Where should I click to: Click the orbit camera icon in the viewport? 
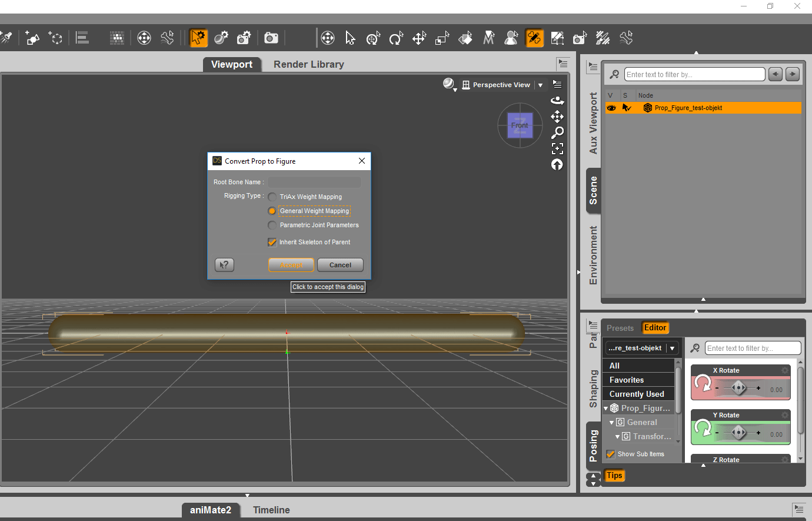557,101
